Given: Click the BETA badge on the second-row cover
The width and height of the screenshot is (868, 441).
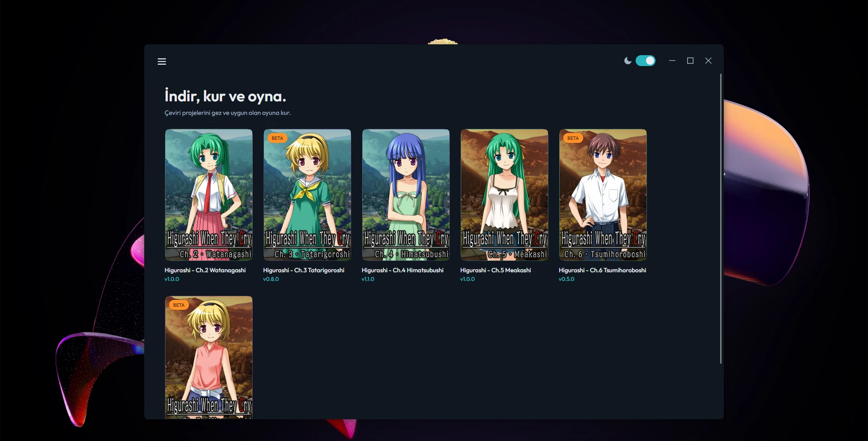Looking at the screenshot, I should (x=179, y=305).
